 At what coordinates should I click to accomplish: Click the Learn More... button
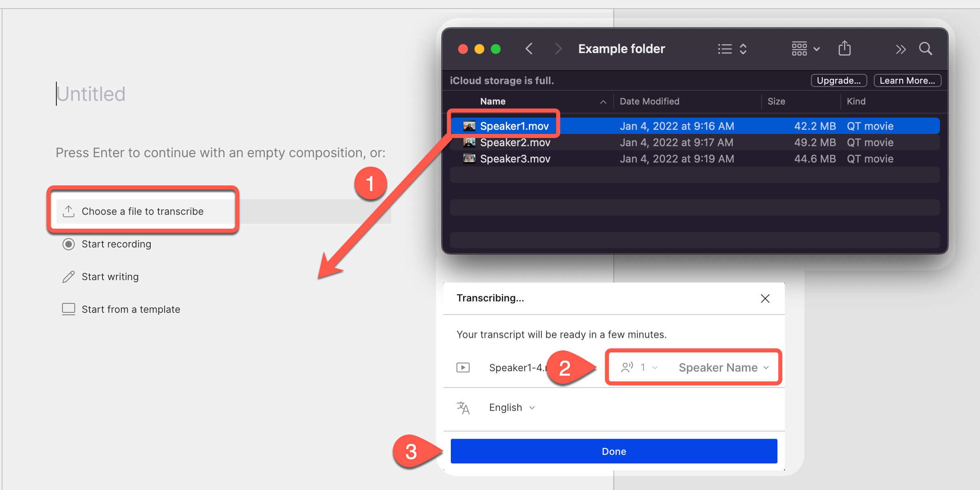click(907, 80)
